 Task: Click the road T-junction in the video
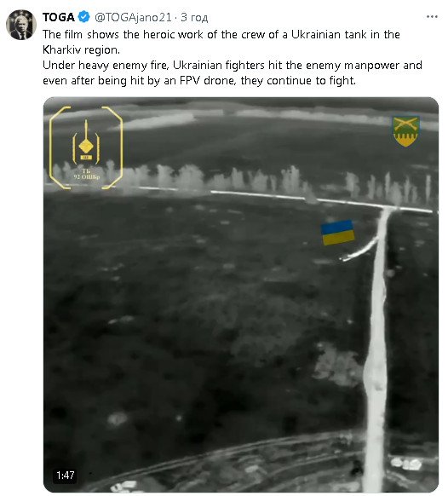point(388,209)
